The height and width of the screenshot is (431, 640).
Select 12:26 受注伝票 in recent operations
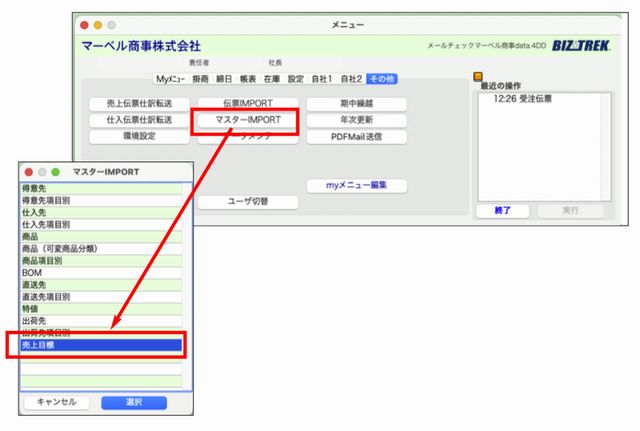click(x=523, y=98)
